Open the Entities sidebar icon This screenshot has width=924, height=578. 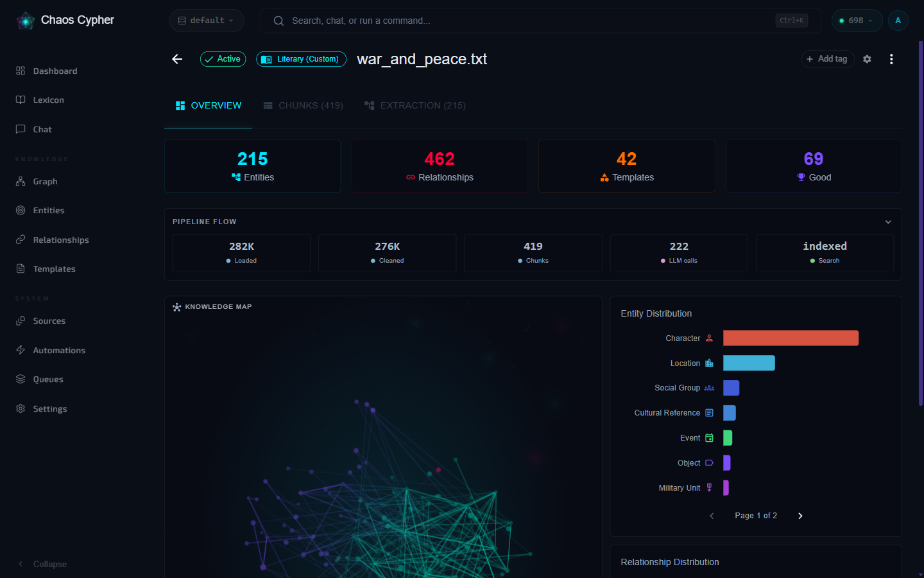(x=21, y=210)
